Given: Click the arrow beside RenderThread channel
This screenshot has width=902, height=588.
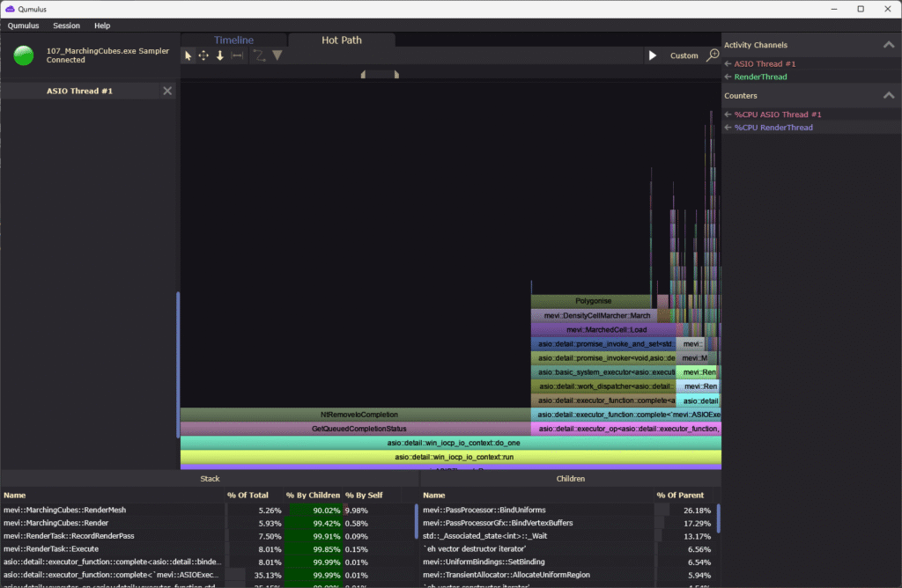Looking at the screenshot, I should [728, 77].
